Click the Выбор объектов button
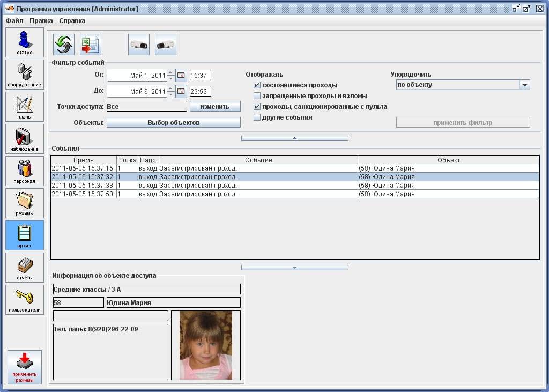The width and height of the screenshot is (549, 392). tap(173, 123)
